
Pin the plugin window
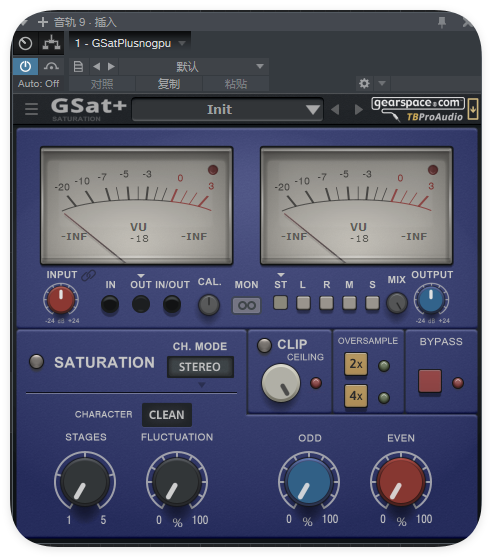pyautogui.click(x=442, y=22)
